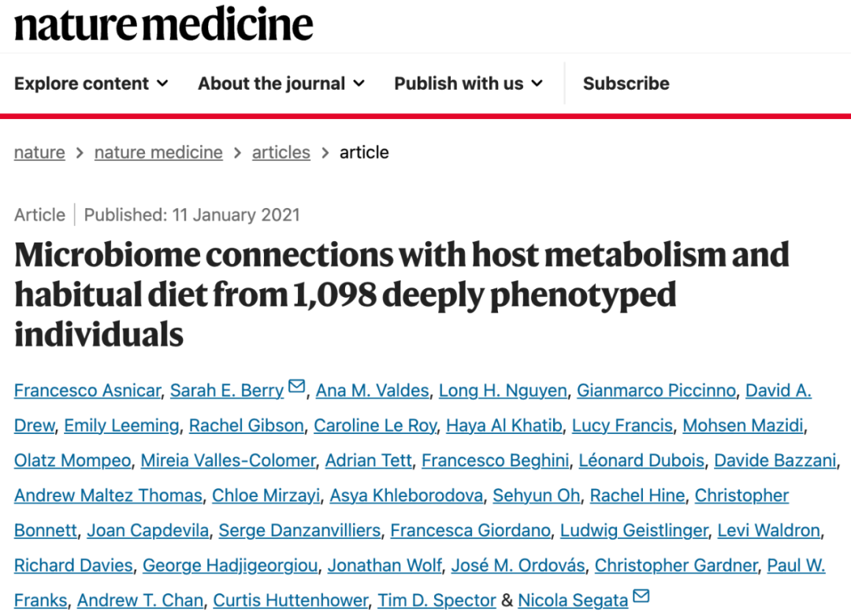
Task: Open George Hadjigeorgiou author link
Action: [230, 566]
